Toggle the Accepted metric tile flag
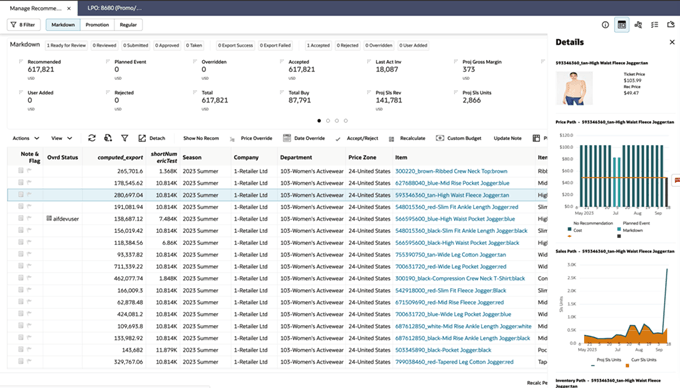This screenshot has width=680, height=388. tap(282, 62)
